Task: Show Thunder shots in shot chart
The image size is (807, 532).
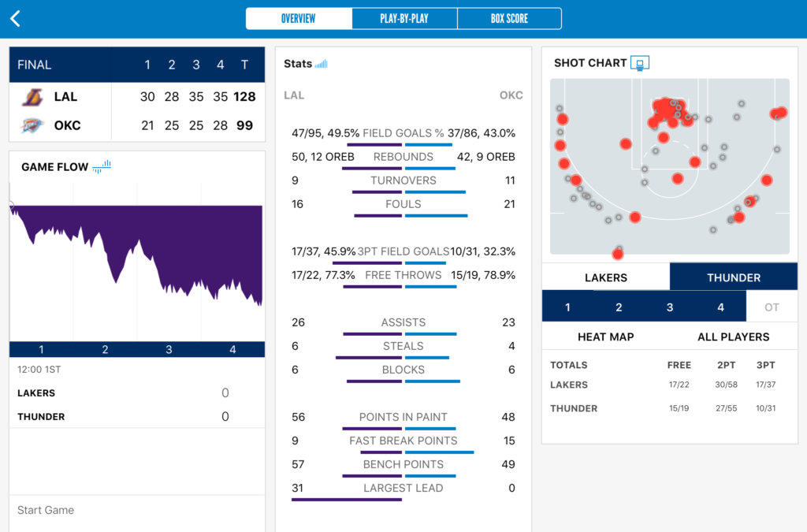Action: pos(733,277)
